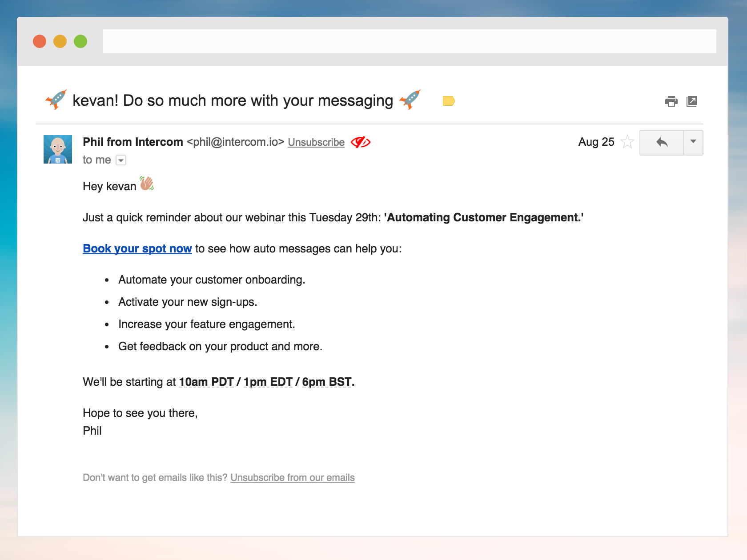Click Phil's profile avatar picture

pos(57,149)
